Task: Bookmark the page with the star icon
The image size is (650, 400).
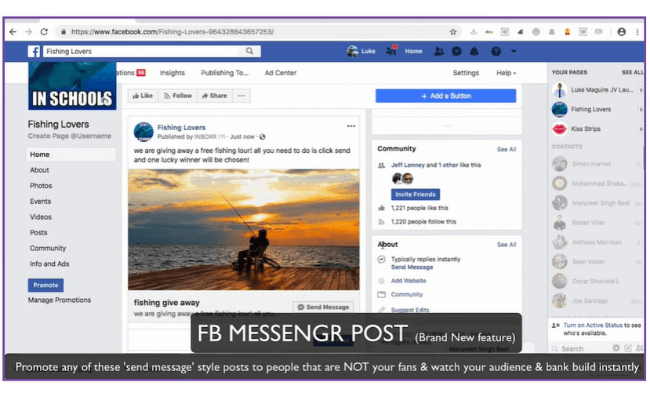Action: click(x=453, y=32)
